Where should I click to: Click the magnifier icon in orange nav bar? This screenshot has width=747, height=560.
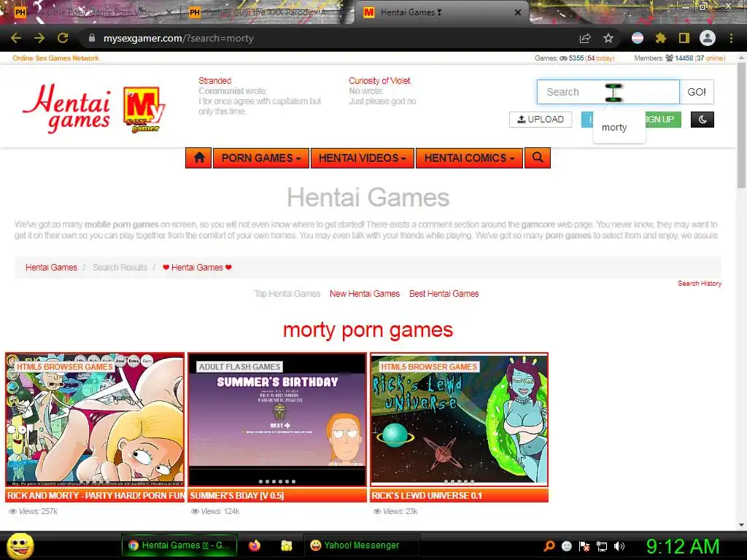tap(538, 158)
